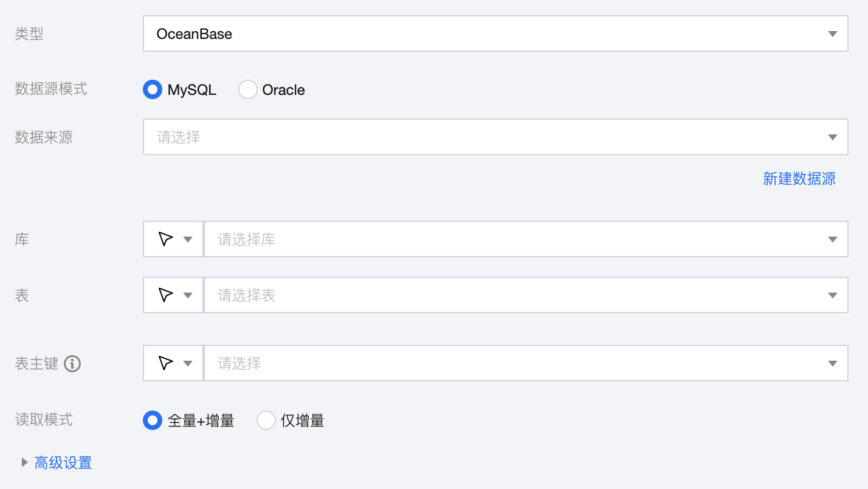Image resolution: width=868 pixels, height=489 pixels.
Task: Click the caret arrow on 数据来源 field
Action: 833,137
